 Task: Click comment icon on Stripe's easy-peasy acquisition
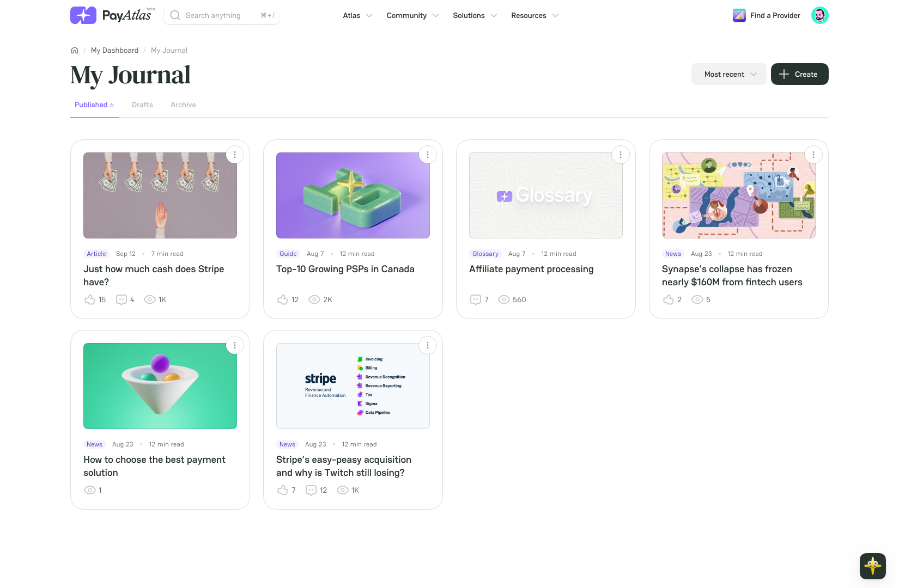tap(311, 490)
